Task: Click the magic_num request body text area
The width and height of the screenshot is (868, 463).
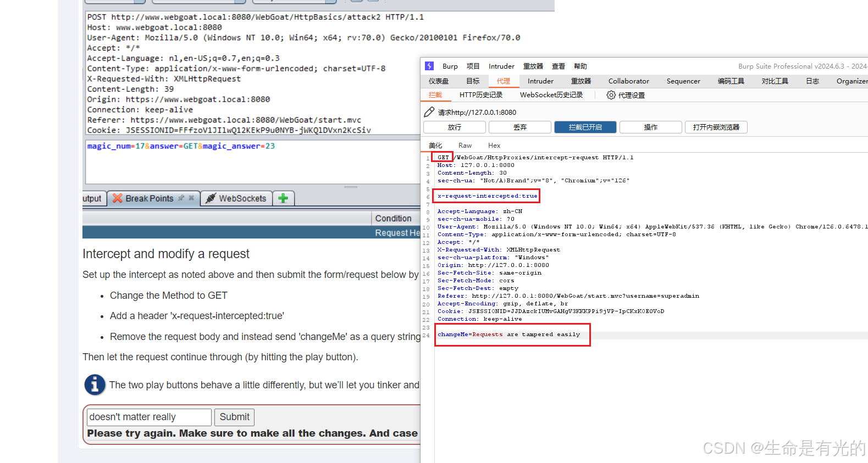Action: click(x=253, y=161)
